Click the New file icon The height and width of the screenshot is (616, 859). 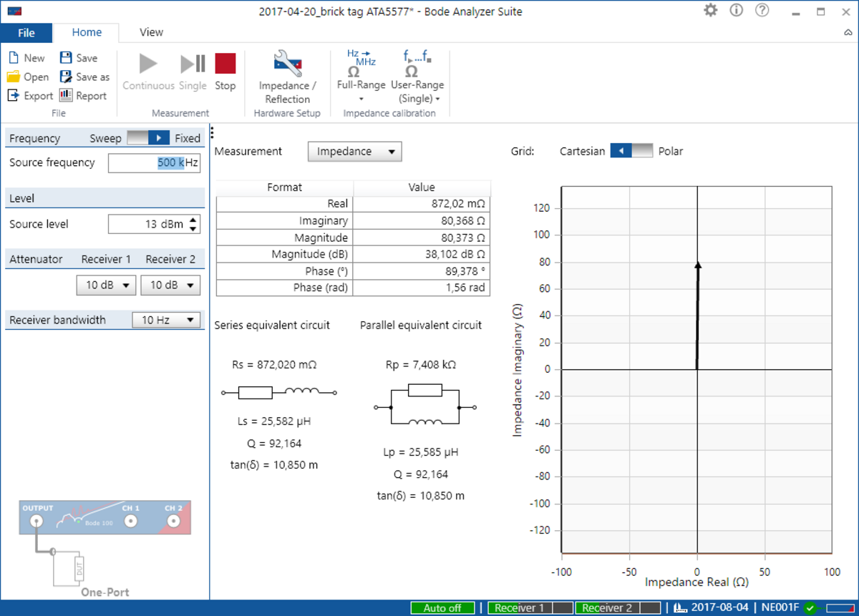(x=14, y=58)
